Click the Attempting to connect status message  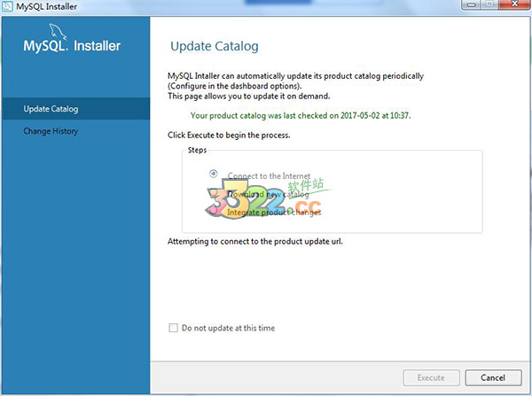(x=255, y=241)
